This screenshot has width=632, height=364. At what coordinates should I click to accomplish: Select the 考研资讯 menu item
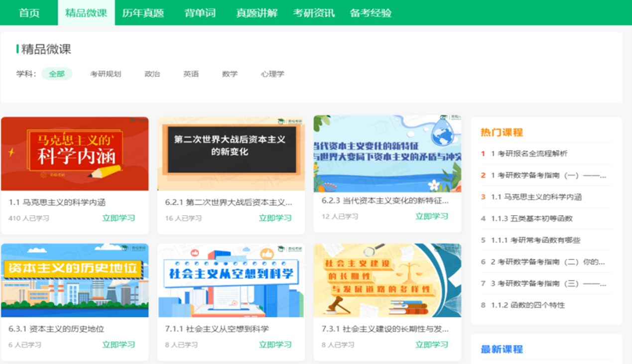pos(314,13)
